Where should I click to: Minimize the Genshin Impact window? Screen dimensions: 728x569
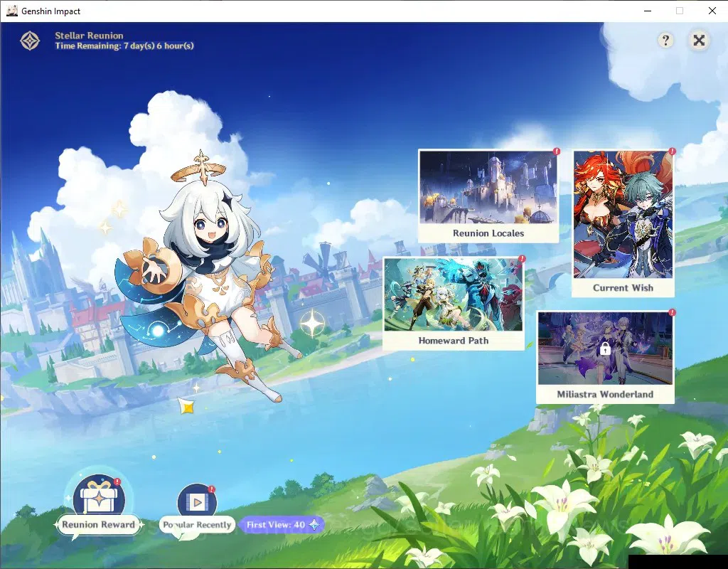[x=648, y=11]
